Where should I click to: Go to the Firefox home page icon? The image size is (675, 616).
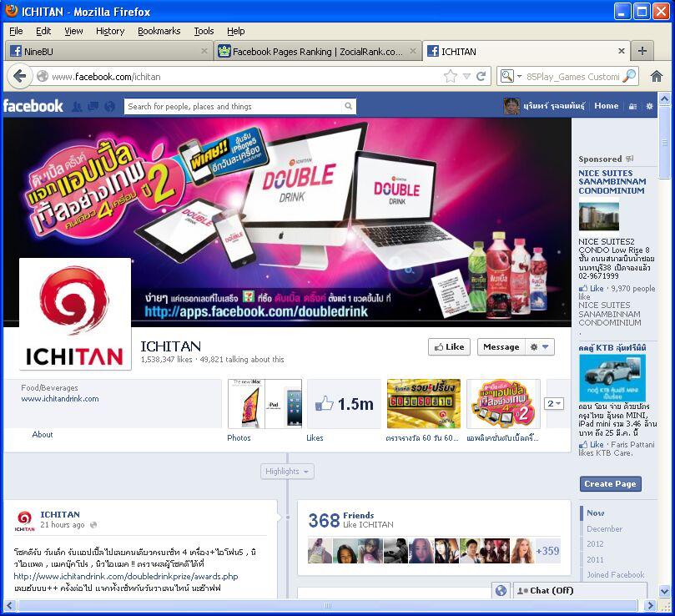pos(657,76)
